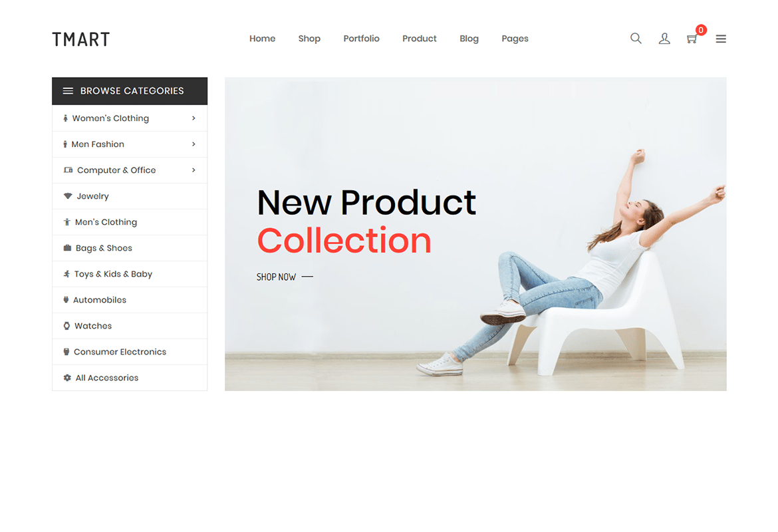Click the All Accessories gear icon
Viewport: 778px width, 532px height.
coord(67,378)
